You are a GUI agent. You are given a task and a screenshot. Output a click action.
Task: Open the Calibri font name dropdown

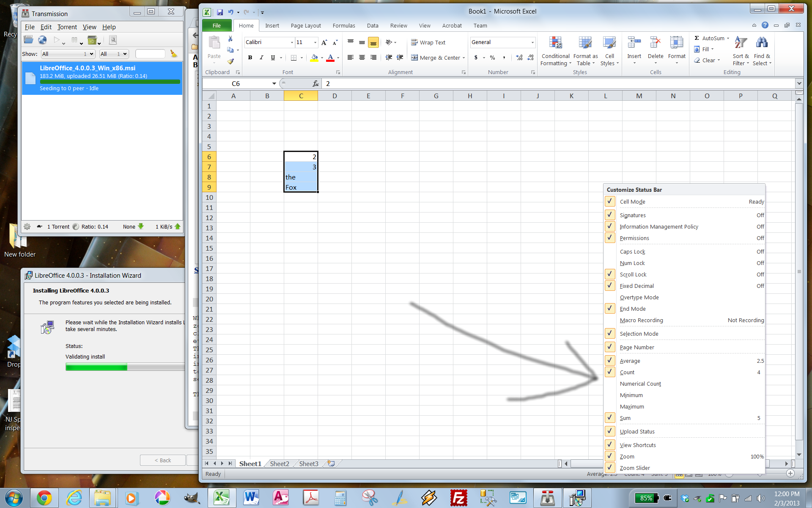tap(292, 42)
